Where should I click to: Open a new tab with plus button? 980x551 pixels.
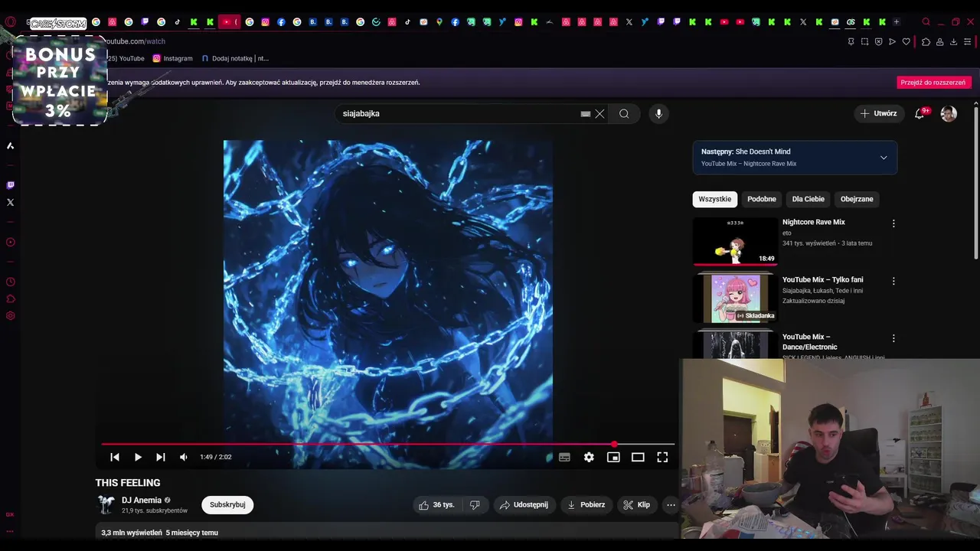click(897, 22)
